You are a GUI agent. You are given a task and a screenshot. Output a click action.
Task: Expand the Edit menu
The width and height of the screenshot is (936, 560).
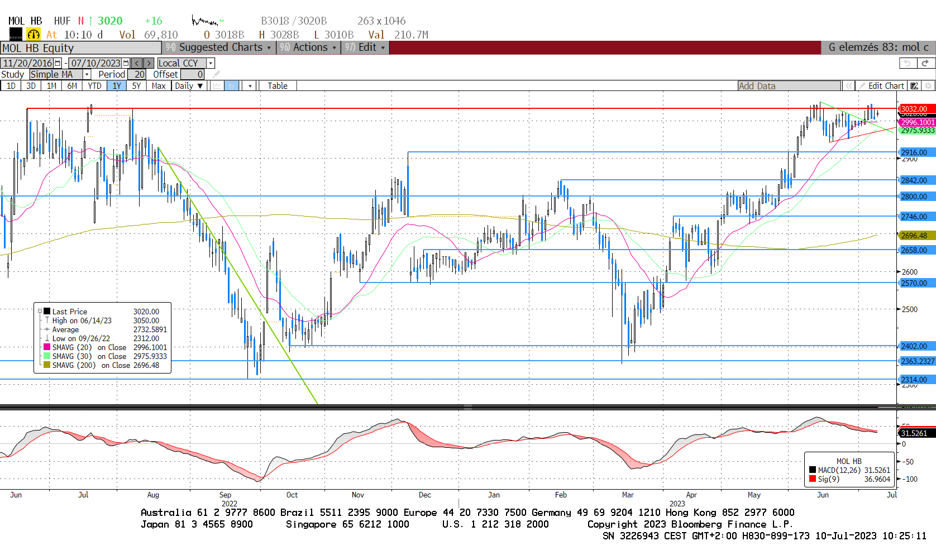pos(365,47)
